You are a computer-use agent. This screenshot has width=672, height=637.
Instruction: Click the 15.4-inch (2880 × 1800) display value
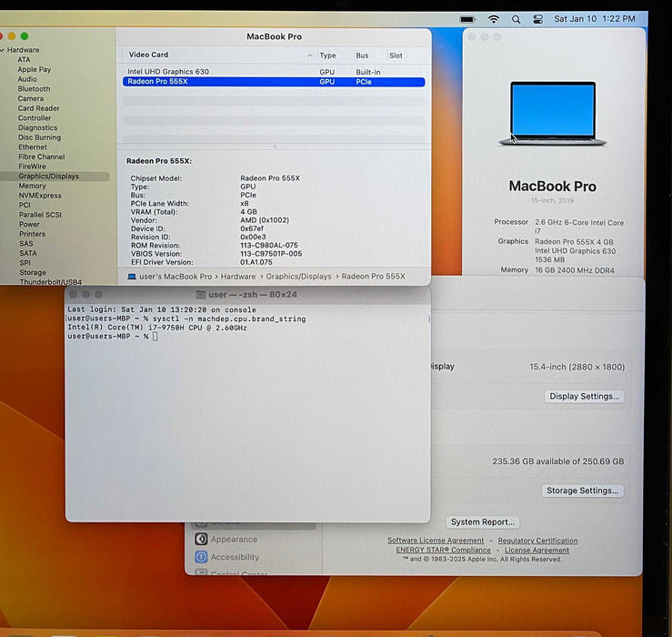577,367
